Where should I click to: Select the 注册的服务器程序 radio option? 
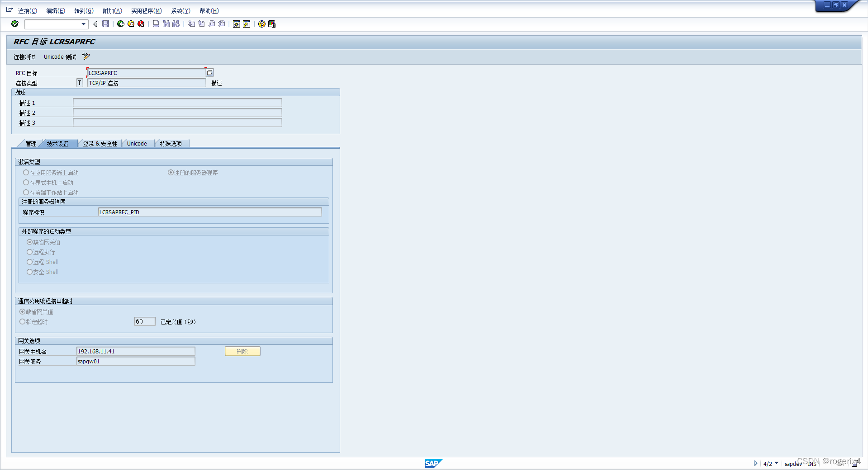(171, 173)
